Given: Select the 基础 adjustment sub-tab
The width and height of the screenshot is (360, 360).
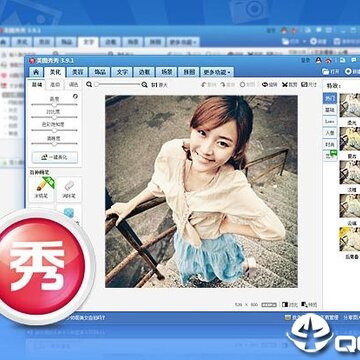Looking at the screenshot, I should [x=37, y=85].
